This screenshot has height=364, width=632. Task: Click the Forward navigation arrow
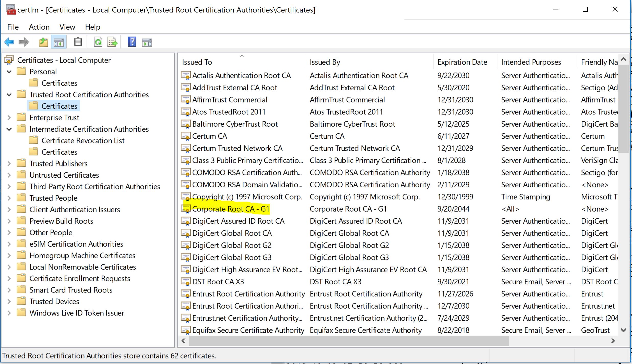[23, 42]
